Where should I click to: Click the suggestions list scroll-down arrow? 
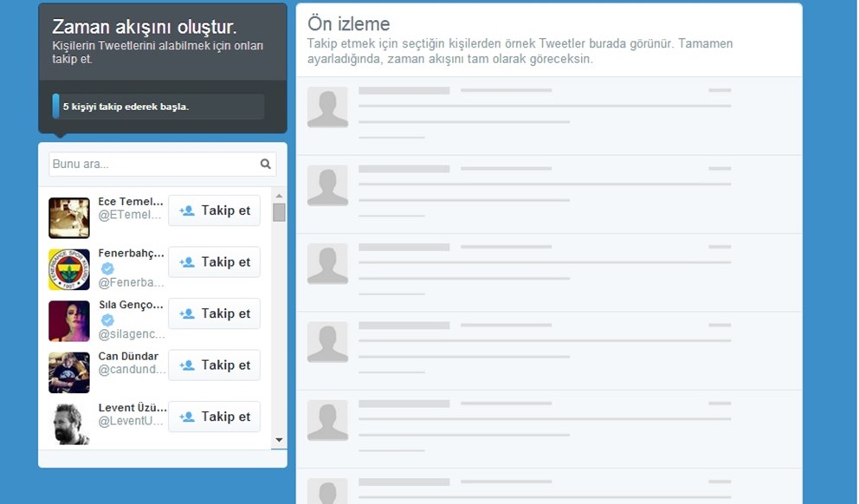(280, 440)
